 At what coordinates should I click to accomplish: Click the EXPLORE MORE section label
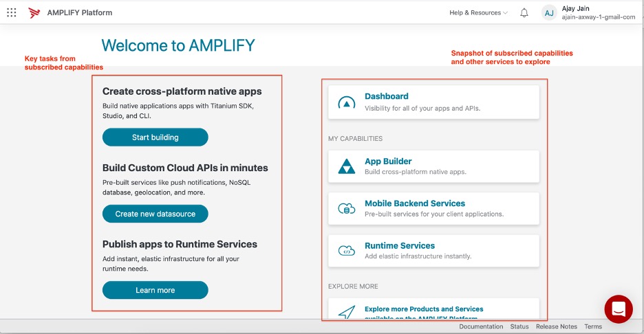[x=353, y=287]
